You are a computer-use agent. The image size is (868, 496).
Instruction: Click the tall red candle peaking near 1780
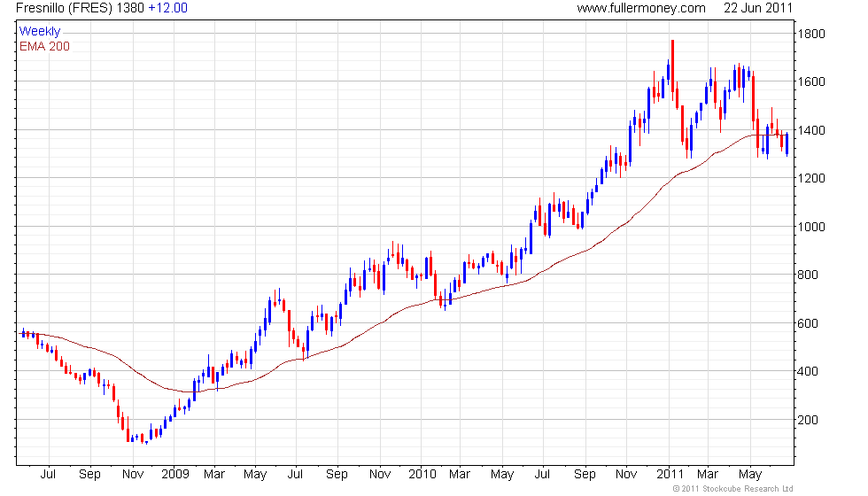672,66
